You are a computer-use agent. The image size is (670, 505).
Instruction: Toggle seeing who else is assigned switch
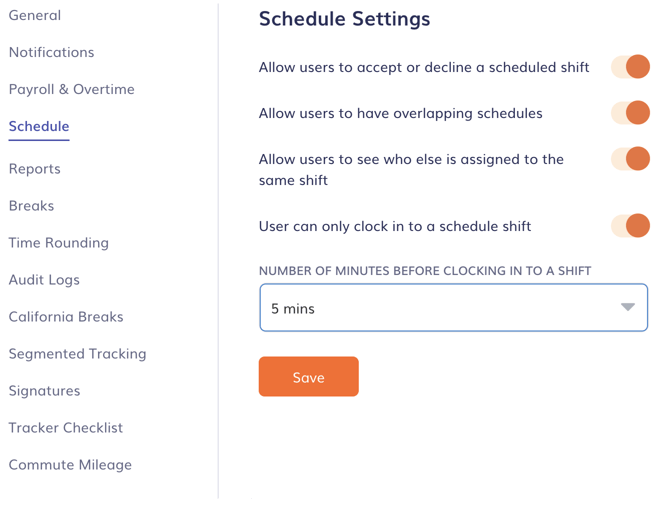(631, 159)
